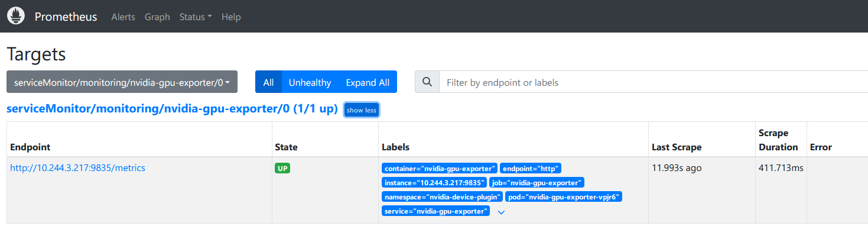The image size is (868, 229).
Task: Focus the Filter by endpoint or labels field
Action: pyautogui.click(x=653, y=82)
